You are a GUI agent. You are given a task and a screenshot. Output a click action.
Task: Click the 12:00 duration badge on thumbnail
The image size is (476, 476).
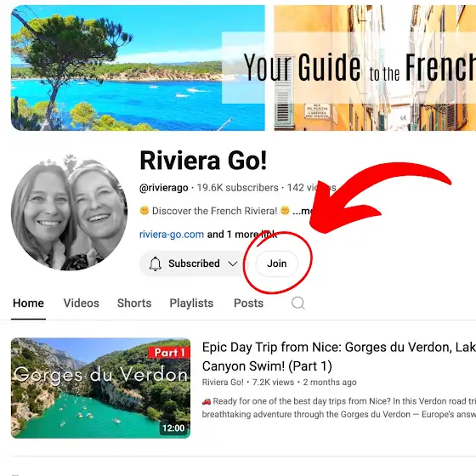click(x=173, y=428)
